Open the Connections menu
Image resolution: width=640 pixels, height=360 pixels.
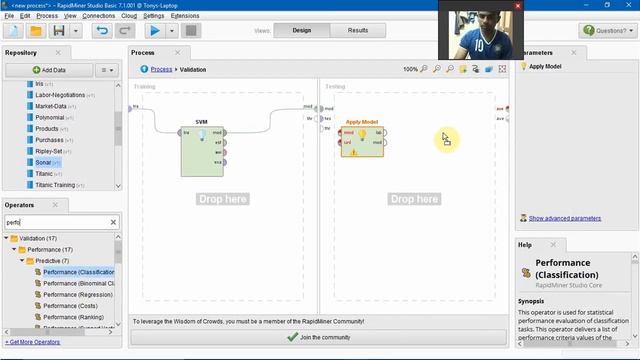[x=98, y=16]
